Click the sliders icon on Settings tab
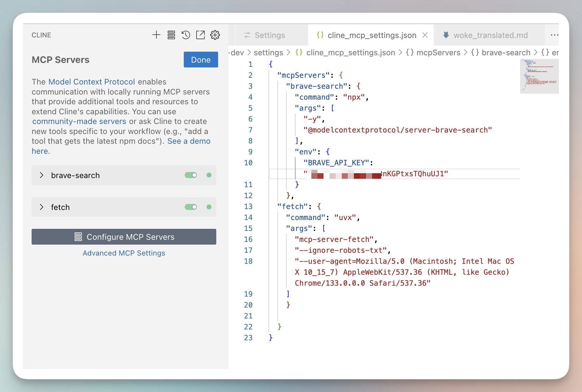This screenshot has height=392, width=582. tap(247, 35)
